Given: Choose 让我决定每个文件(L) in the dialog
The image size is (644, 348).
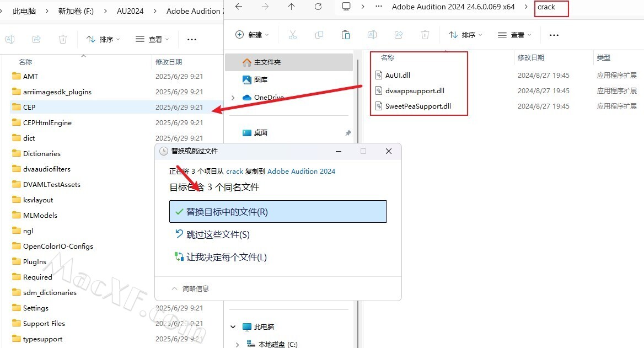Looking at the screenshot, I should pos(221,257).
